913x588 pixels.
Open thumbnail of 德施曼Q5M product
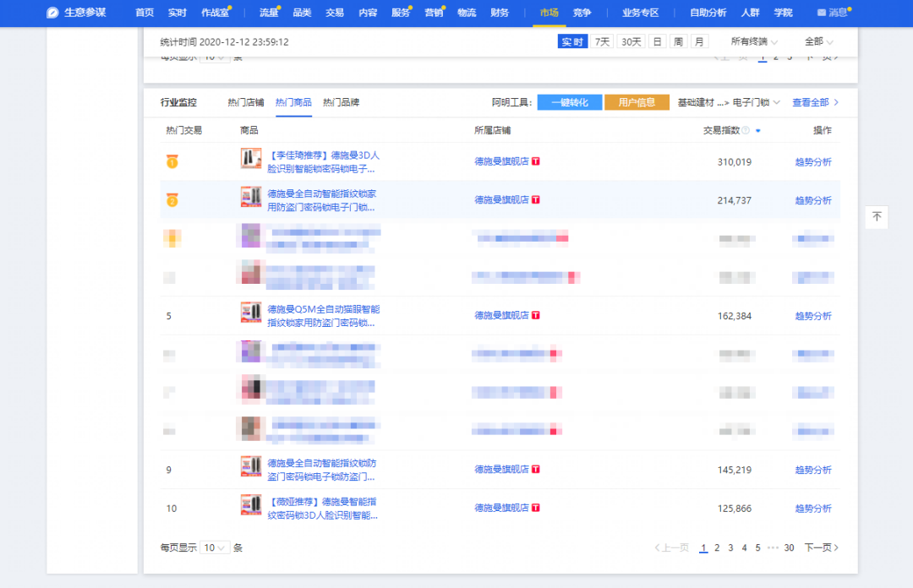point(251,312)
